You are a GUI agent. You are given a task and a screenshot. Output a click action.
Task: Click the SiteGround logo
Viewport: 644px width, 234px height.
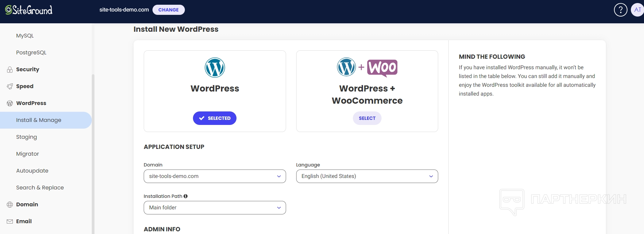pos(29,10)
